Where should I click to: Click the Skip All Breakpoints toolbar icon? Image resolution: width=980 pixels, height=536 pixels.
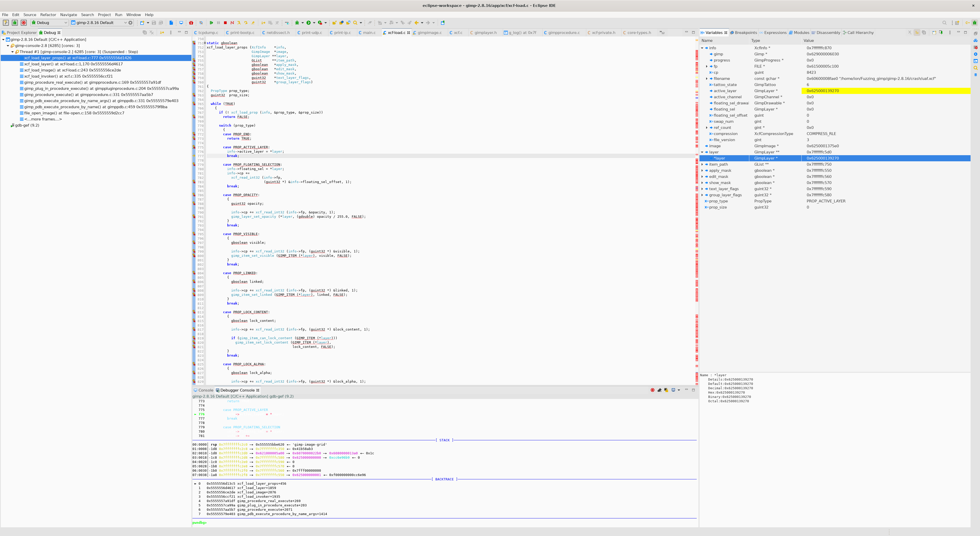[x=201, y=23]
